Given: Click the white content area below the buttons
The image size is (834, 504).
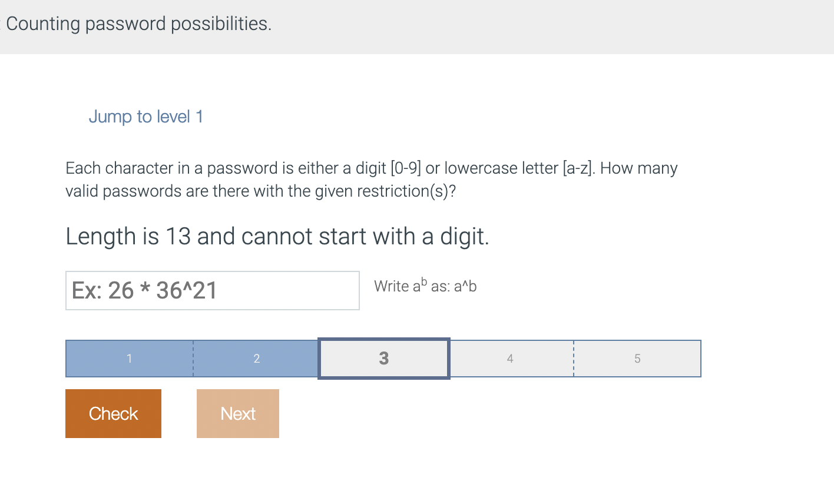Looking at the screenshot, I should click(412, 471).
